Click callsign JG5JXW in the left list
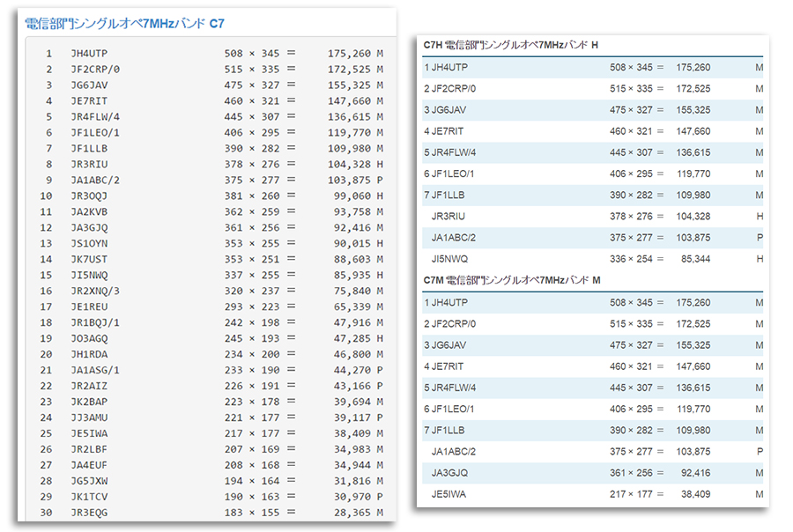Screen dimensions: 793x532 [x=89, y=481]
